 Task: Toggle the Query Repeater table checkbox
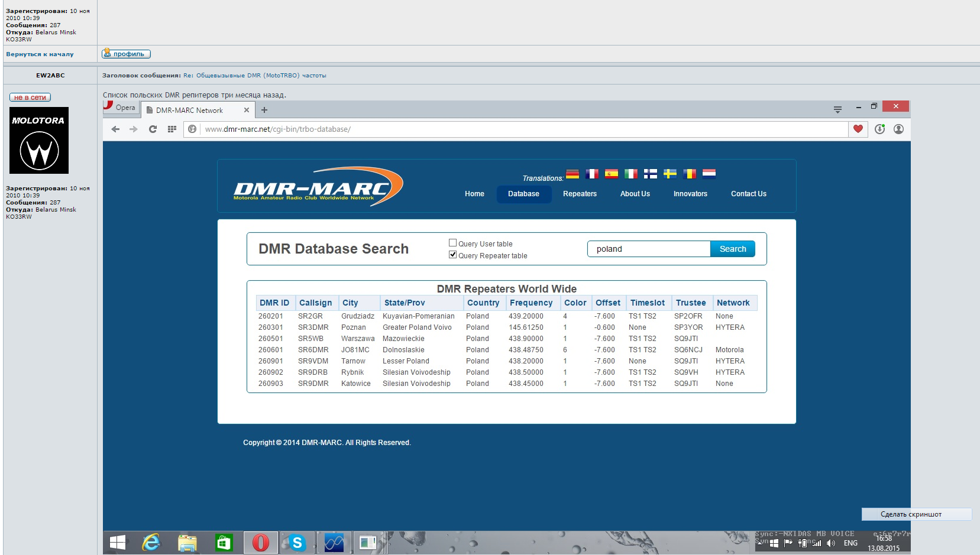pos(453,255)
